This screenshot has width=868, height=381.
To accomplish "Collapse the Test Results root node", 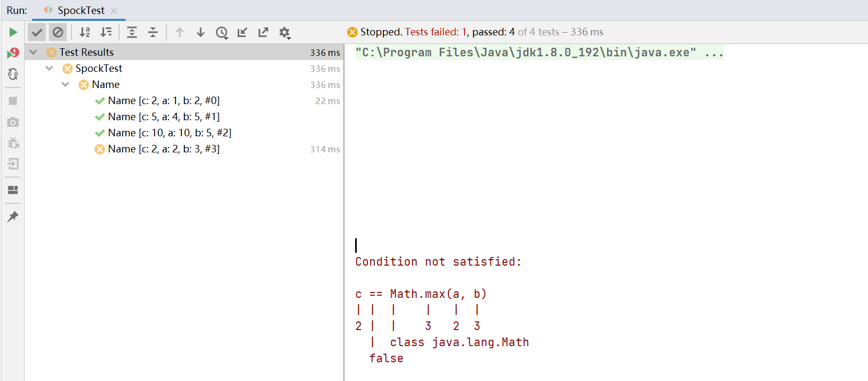I will pyautogui.click(x=33, y=52).
